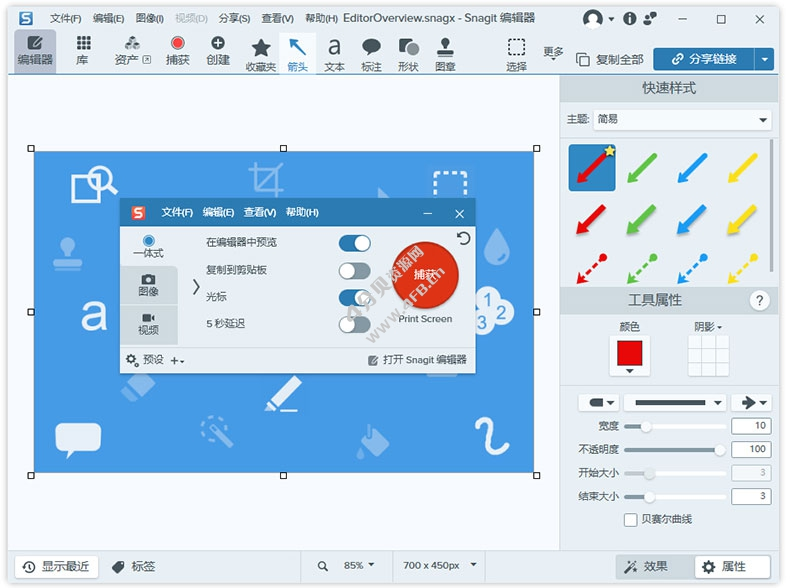Screen dimensions: 790x588
Task: Click the Copy All (复制全部) button
Action: pyautogui.click(x=610, y=59)
